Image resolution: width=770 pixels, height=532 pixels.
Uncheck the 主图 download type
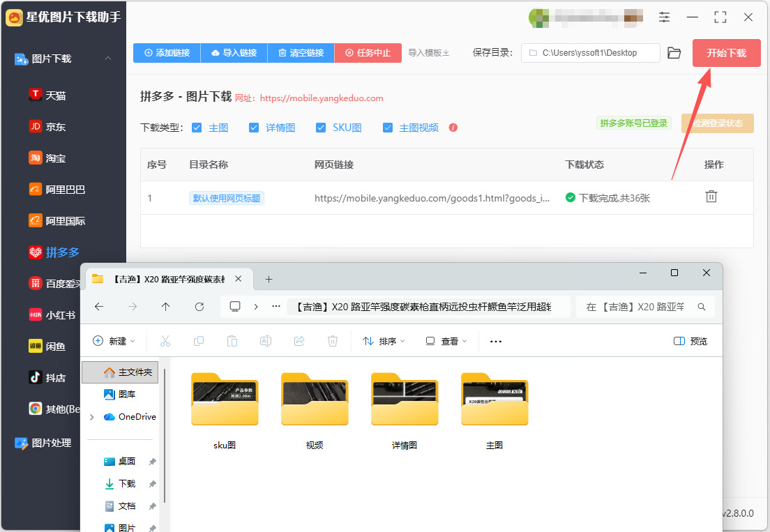[x=197, y=128]
